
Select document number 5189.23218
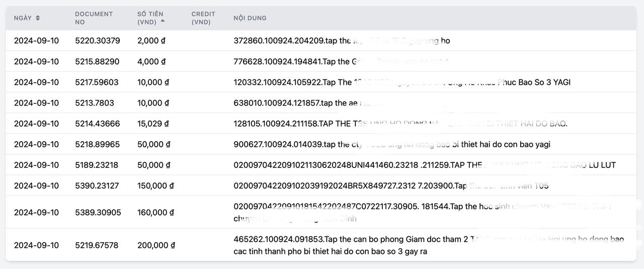coord(97,165)
